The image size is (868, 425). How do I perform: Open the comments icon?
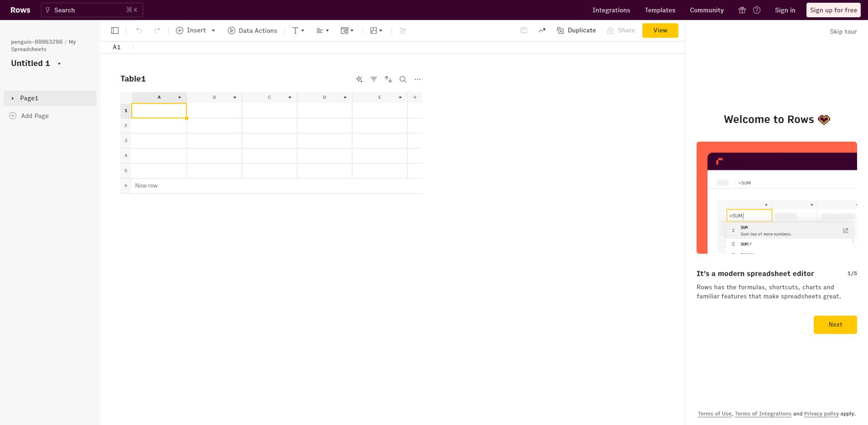524,30
